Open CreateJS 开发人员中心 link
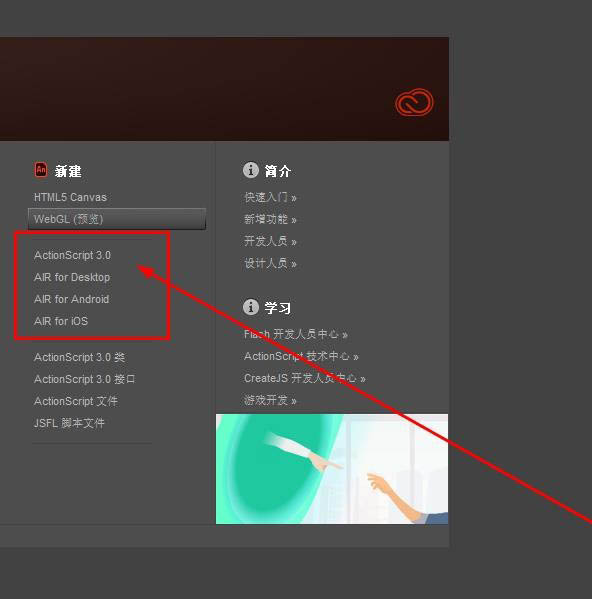Viewport: 592px width, 599px height. click(x=305, y=378)
